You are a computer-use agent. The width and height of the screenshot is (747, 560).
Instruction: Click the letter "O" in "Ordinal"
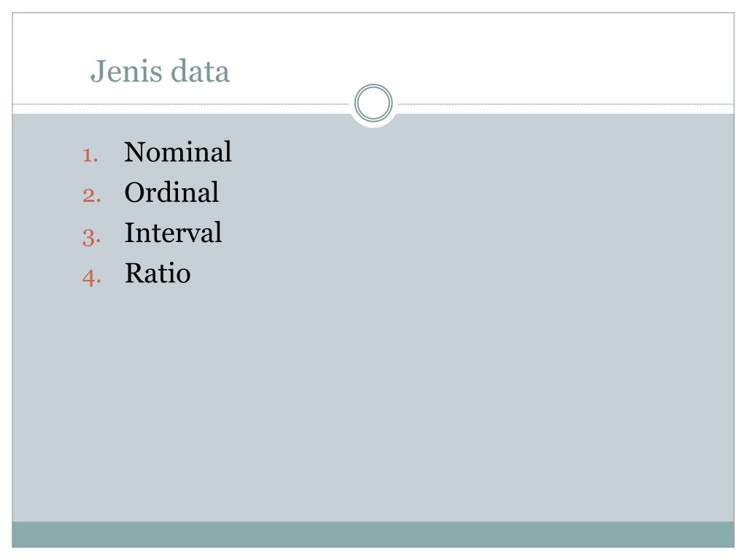tap(134, 192)
